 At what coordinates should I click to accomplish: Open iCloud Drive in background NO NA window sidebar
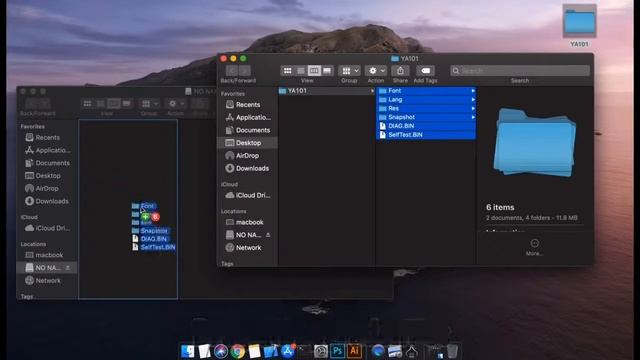click(x=47, y=228)
